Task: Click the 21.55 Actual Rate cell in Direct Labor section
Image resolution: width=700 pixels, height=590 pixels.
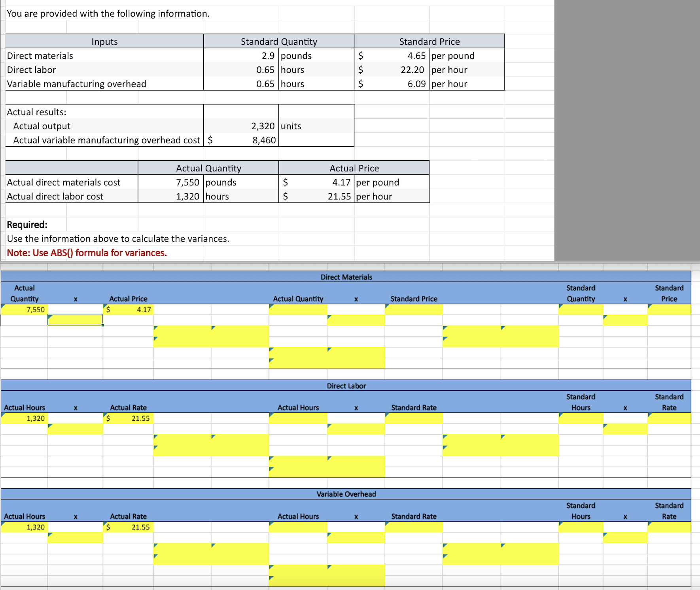Action: (128, 418)
